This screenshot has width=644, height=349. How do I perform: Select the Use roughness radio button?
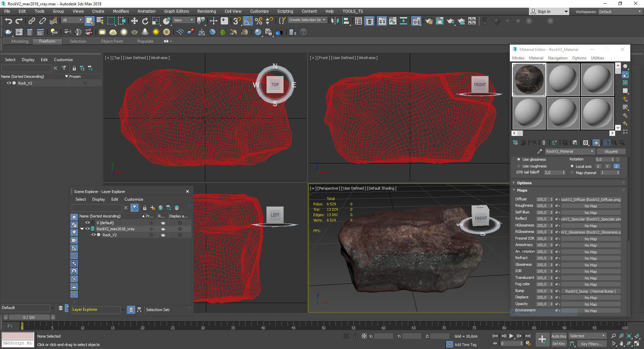pos(519,166)
